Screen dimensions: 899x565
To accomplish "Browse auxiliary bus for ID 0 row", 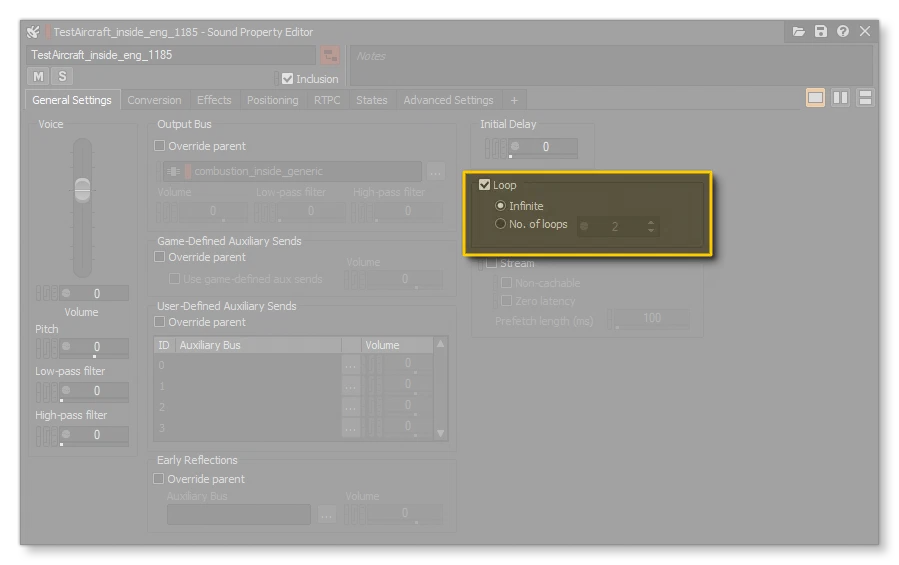I will 350,365.
